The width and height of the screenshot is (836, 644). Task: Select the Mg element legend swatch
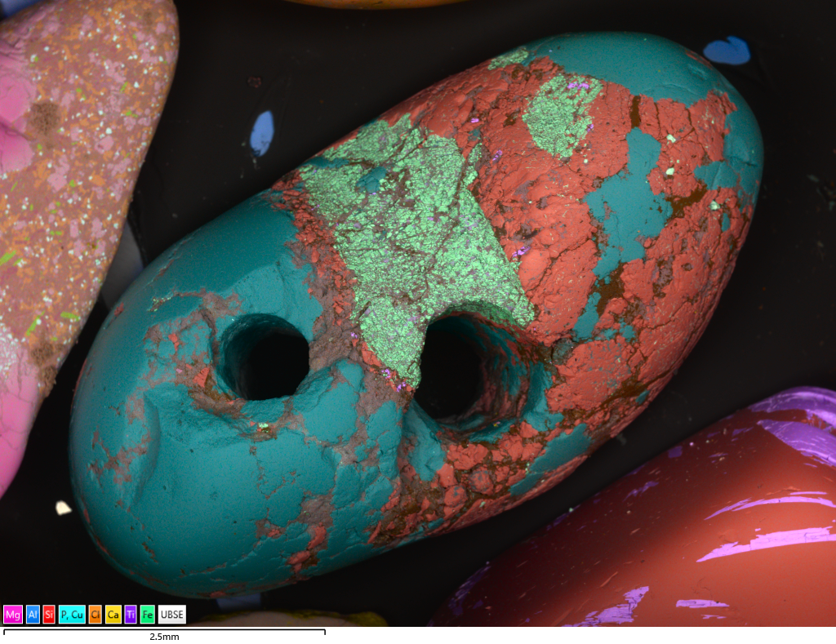point(12,615)
